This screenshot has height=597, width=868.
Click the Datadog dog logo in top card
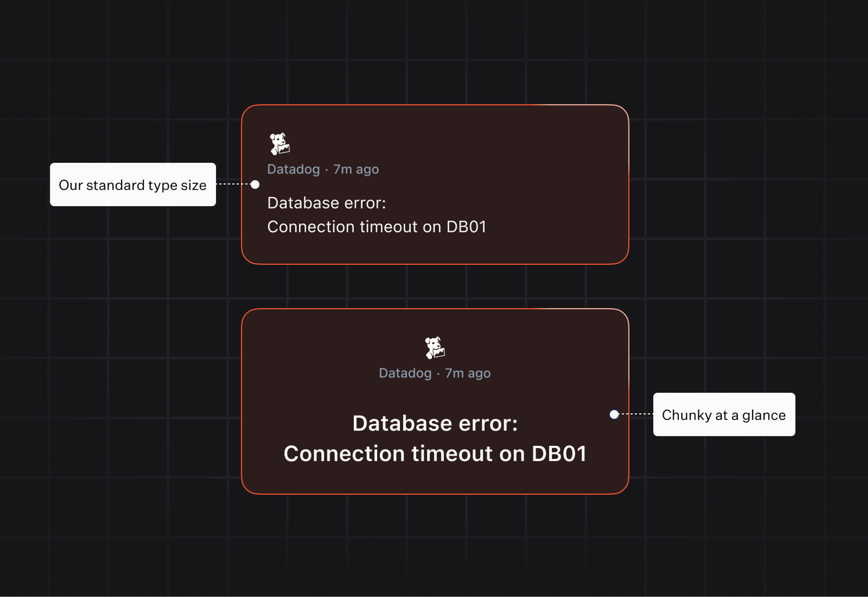[x=280, y=144]
